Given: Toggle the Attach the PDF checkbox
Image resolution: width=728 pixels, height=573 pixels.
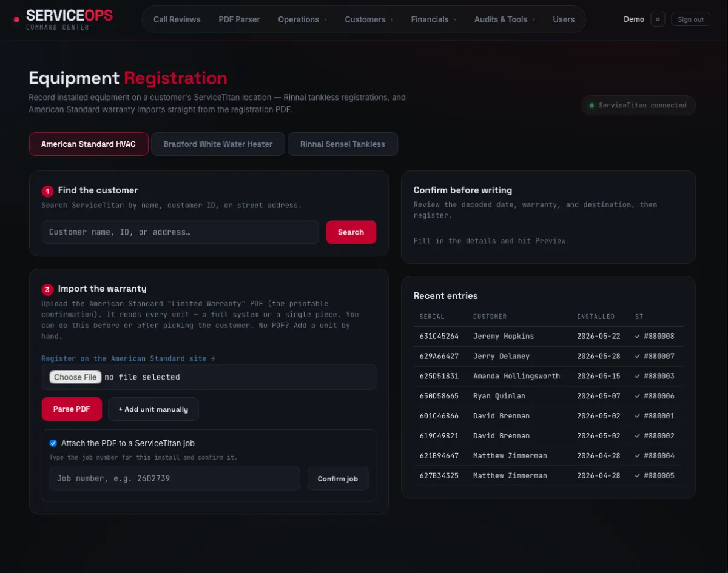Looking at the screenshot, I should tap(53, 443).
